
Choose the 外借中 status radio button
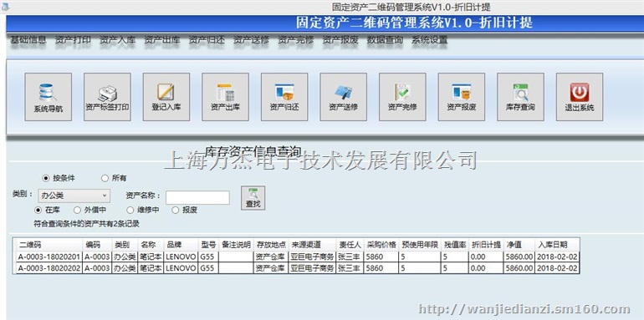(x=77, y=210)
